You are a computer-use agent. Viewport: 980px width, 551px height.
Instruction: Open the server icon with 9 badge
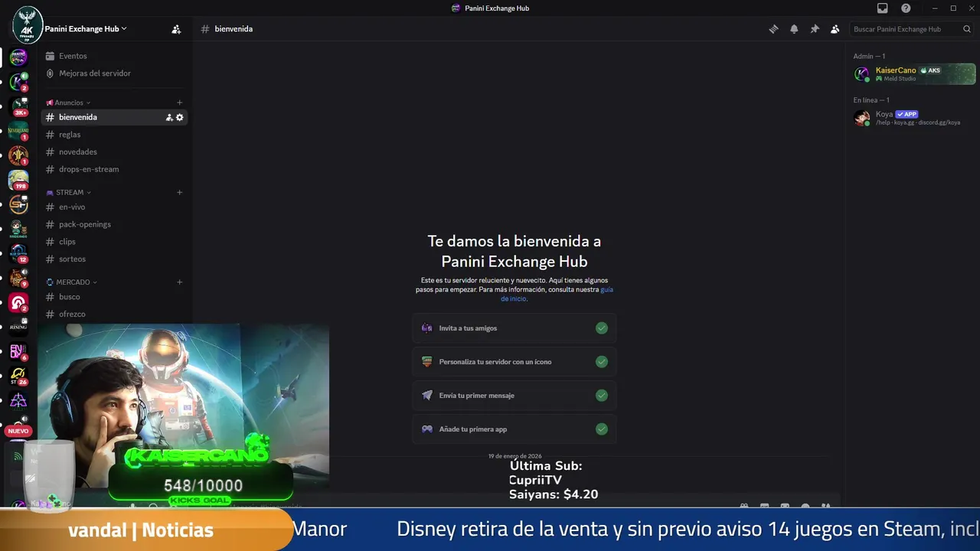point(18,278)
